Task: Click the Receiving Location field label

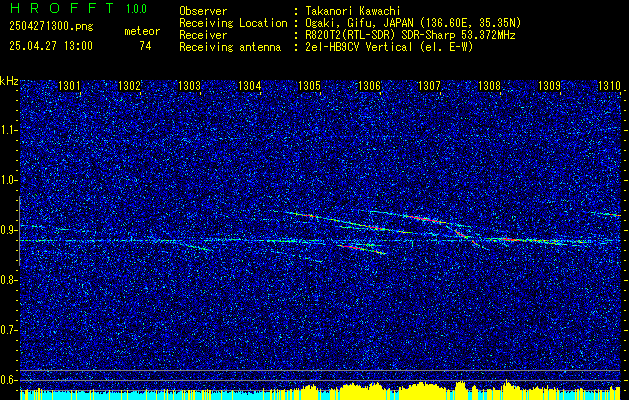Action: tap(233, 23)
